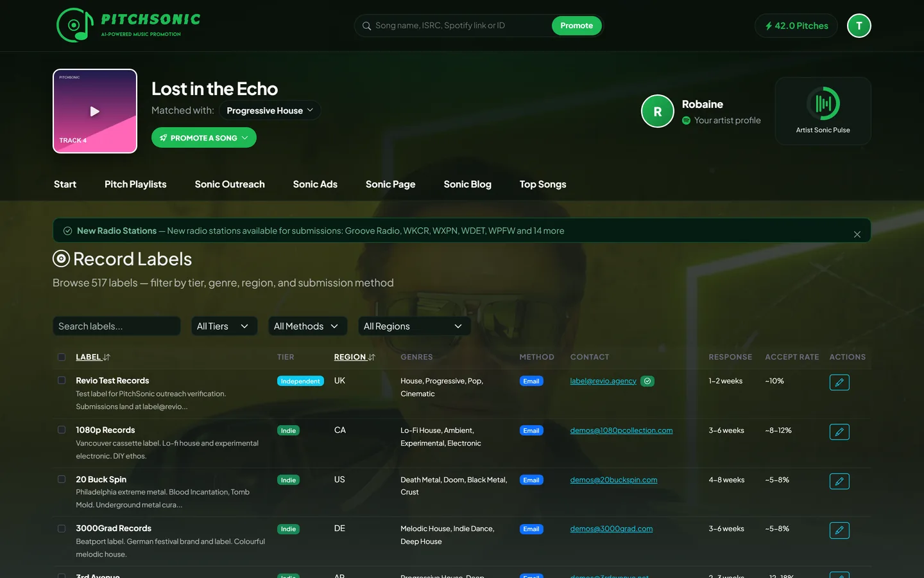Sort by the REGION column arrows

pyautogui.click(x=372, y=357)
